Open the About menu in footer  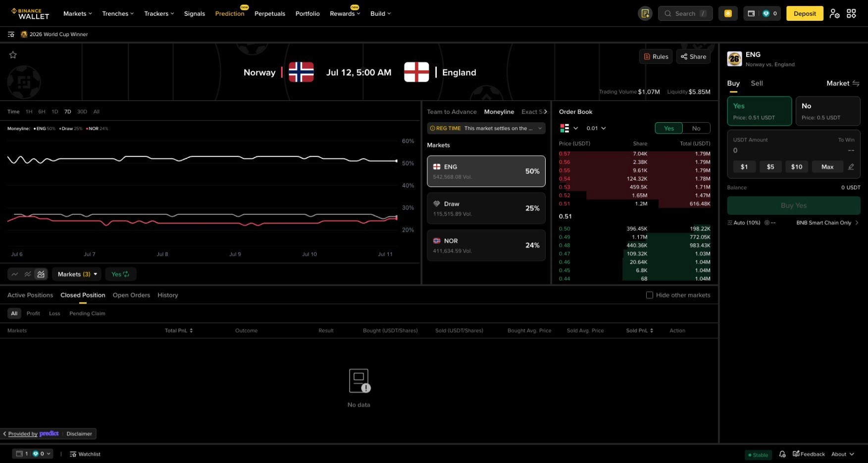point(842,454)
